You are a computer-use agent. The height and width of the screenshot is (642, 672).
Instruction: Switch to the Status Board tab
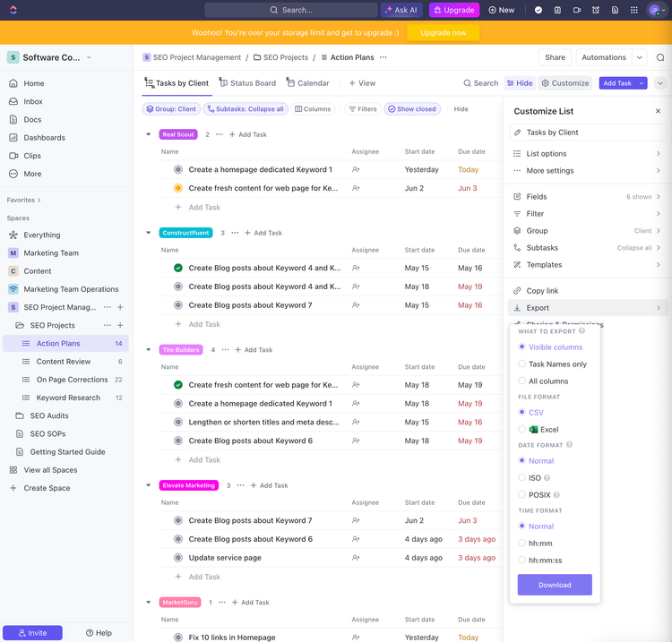click(247, 83)
